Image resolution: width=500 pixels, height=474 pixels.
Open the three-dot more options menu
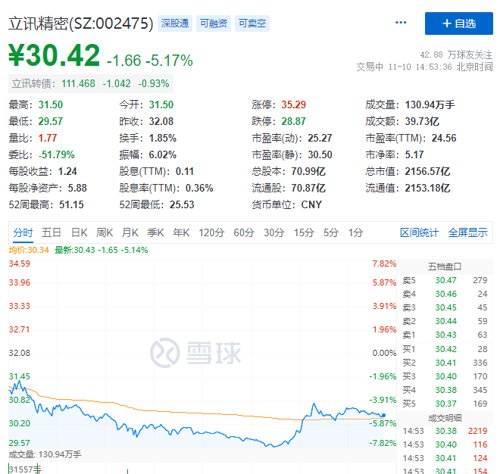[400, 23]
